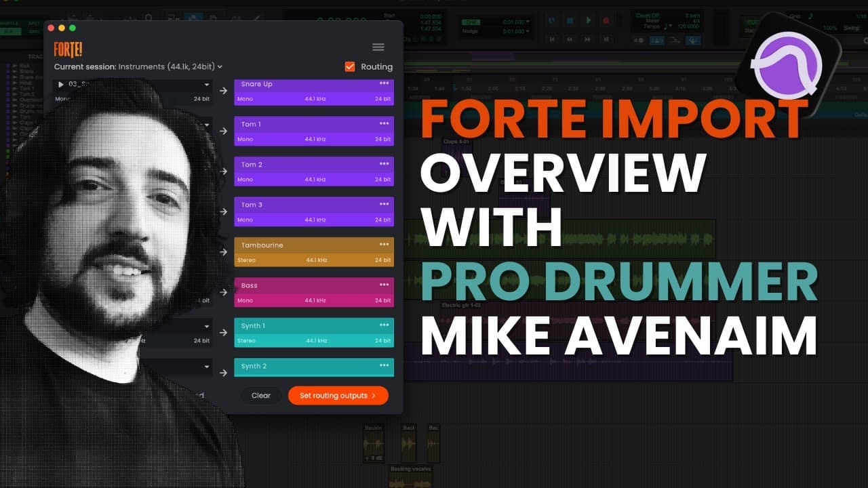Stop playback in Pro Tools transport

coord(570,21)
